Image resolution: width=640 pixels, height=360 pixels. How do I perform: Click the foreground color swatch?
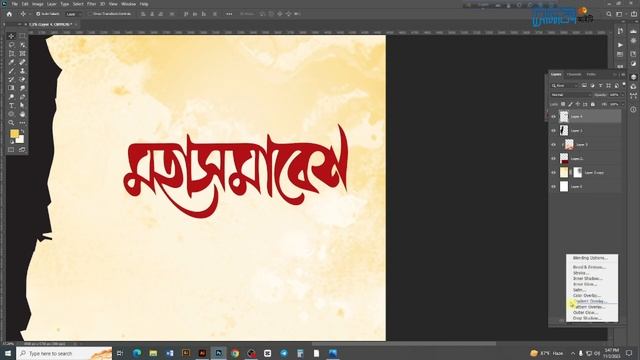pyautogui.click(x=14, y=133)
